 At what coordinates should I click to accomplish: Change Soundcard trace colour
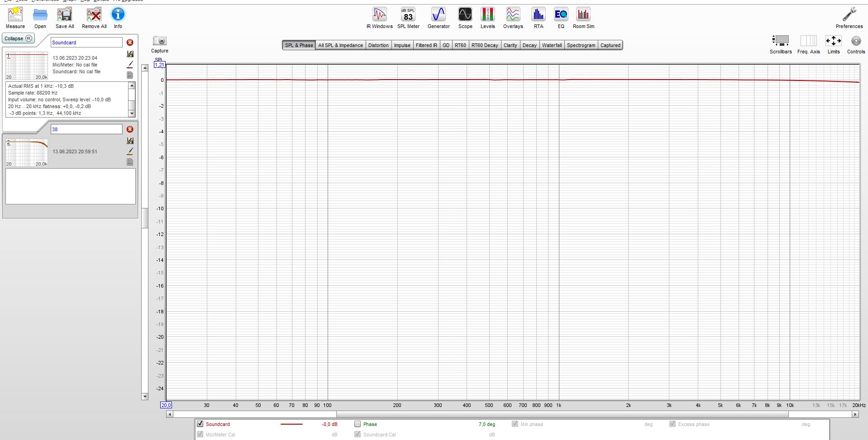pos(130,65)
